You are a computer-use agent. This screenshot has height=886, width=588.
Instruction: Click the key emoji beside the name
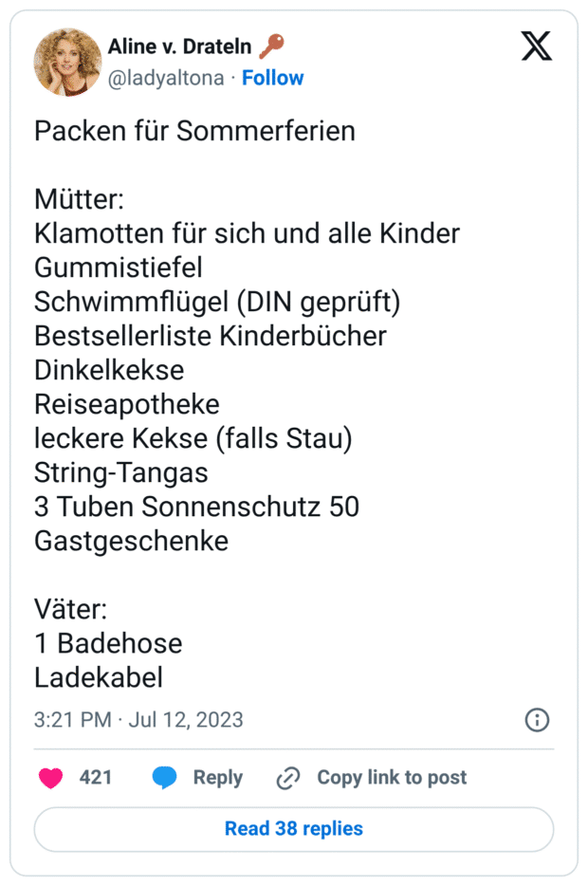pyautogui.click(x=271, y=46)
